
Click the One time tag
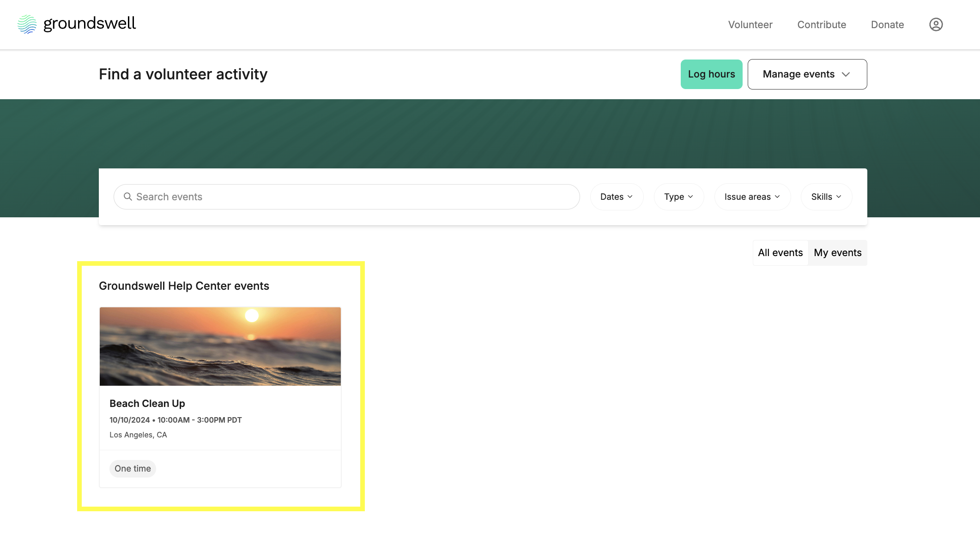pos(133,468)
